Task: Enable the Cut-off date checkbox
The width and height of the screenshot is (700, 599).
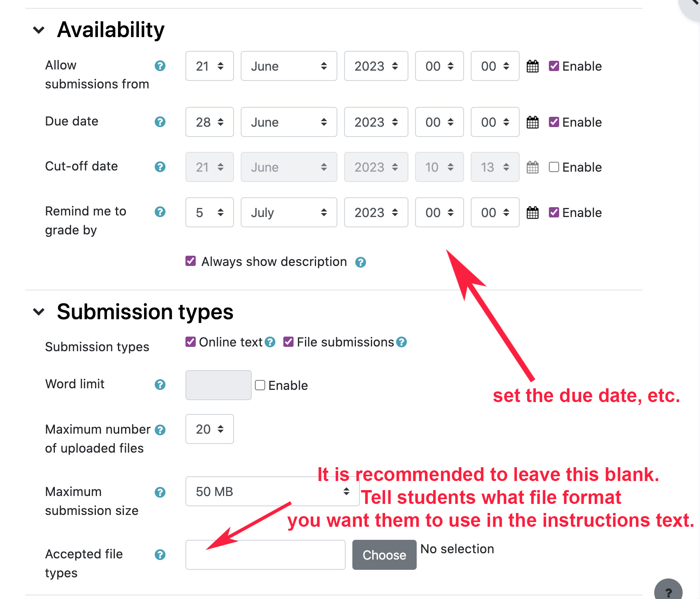Action: tap(554, 167)
